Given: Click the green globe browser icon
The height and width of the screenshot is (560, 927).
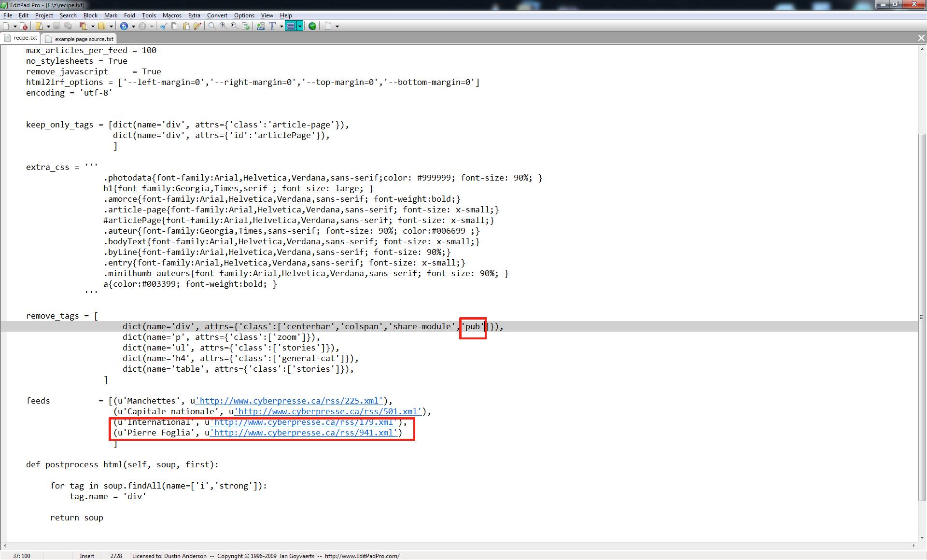Looking at the screenshot, I should pyautogui.click(x=312, y=26).
